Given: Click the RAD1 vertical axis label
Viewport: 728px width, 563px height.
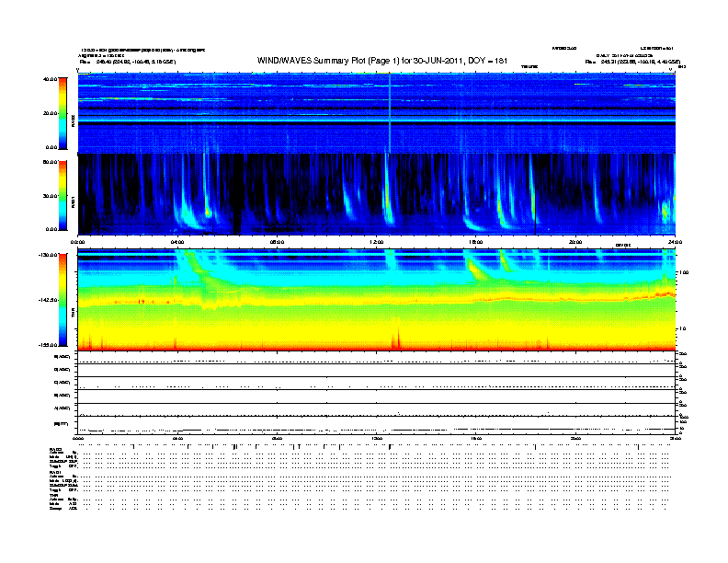Looking at the screenshot, I should pyautogui.click(x=74, y=201).
